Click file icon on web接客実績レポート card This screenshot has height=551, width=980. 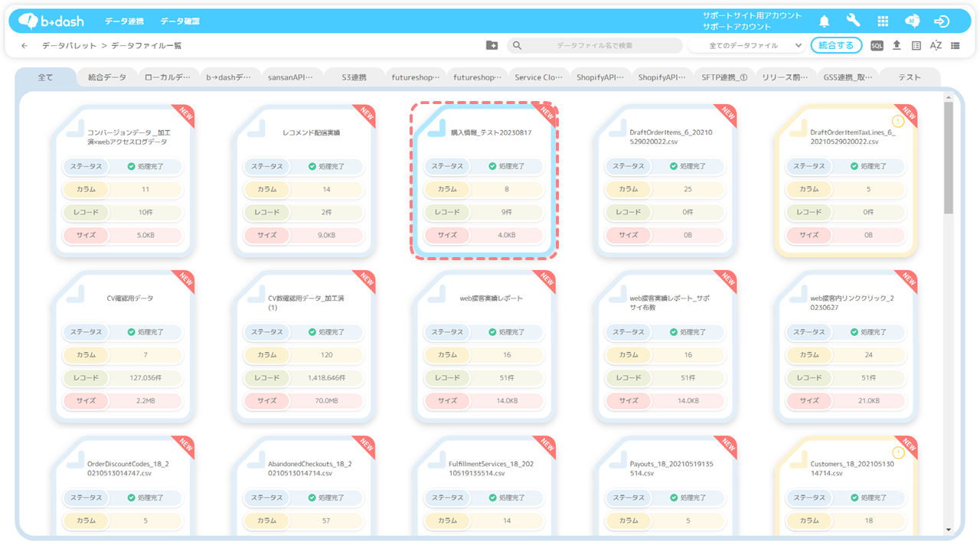(437, 294)
